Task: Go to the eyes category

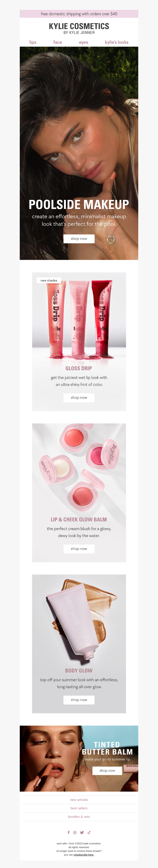Action: [x=83, y=42]
